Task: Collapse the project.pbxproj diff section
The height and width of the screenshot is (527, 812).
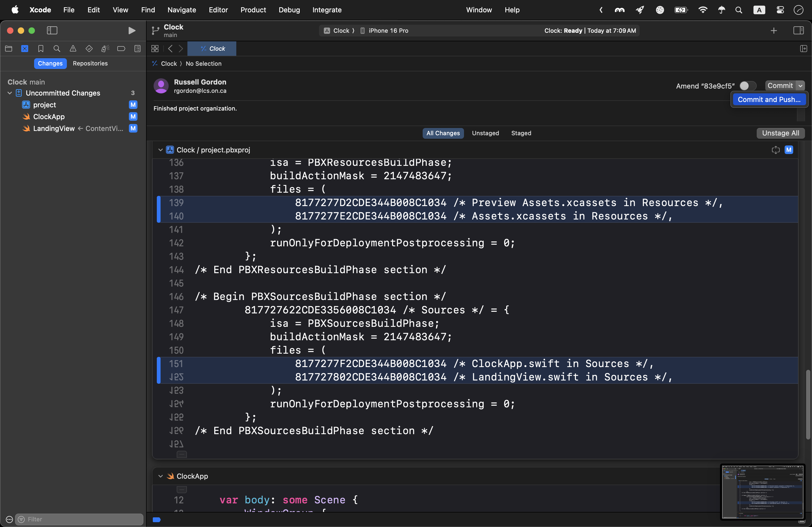Action: pyautogui.click(x=160, y=150)
